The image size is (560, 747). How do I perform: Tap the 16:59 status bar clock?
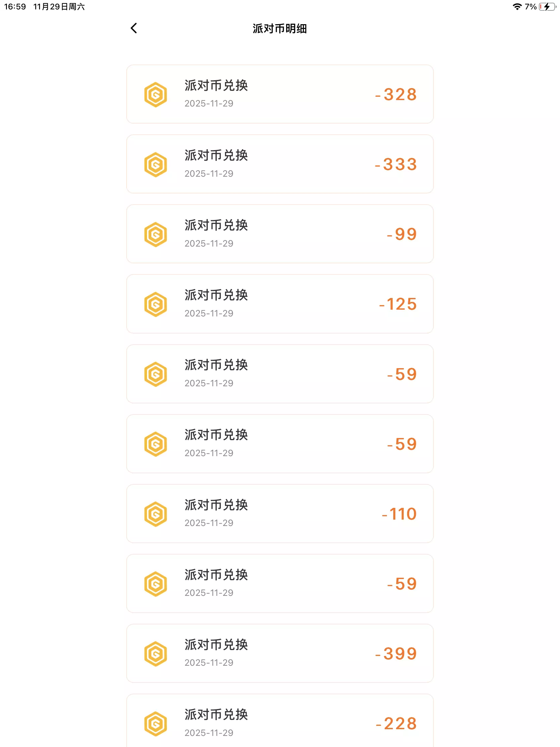pos(15,7)
